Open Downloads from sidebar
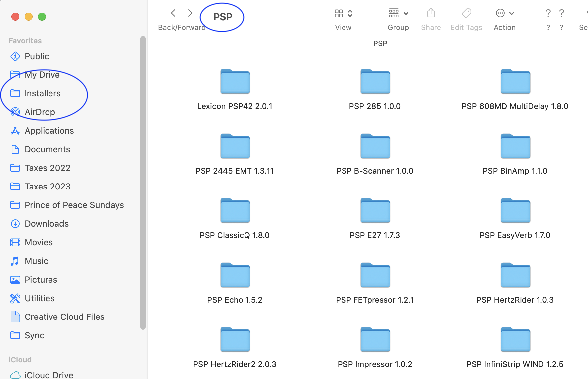 click(x=47, y=224)
